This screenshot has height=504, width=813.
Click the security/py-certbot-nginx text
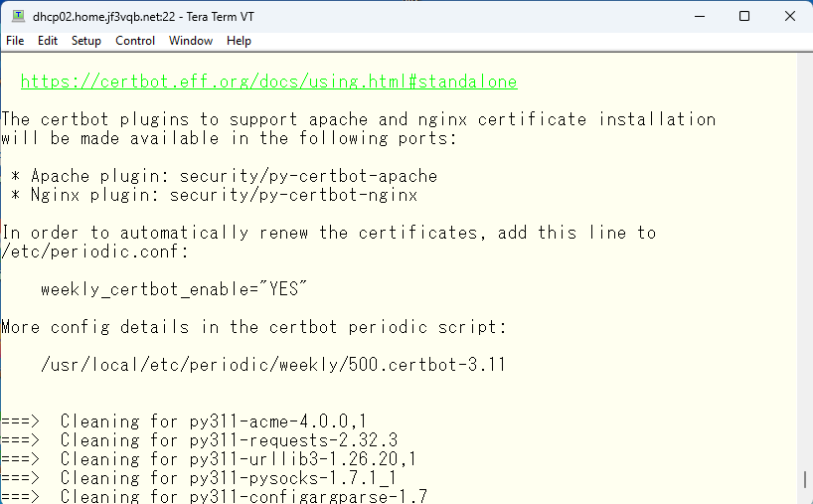pyautogui.click(x=293, y=195)
